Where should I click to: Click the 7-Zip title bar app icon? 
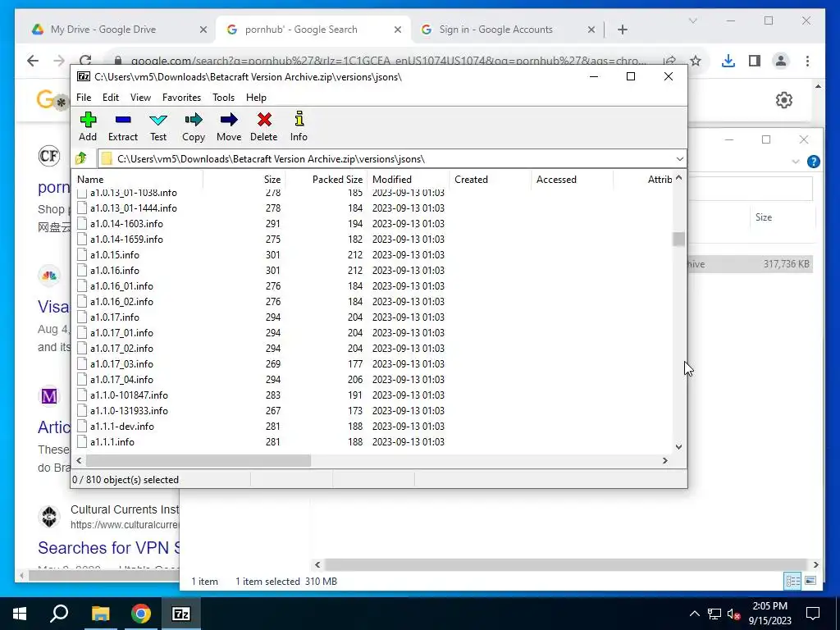click(x=84, y=76)
